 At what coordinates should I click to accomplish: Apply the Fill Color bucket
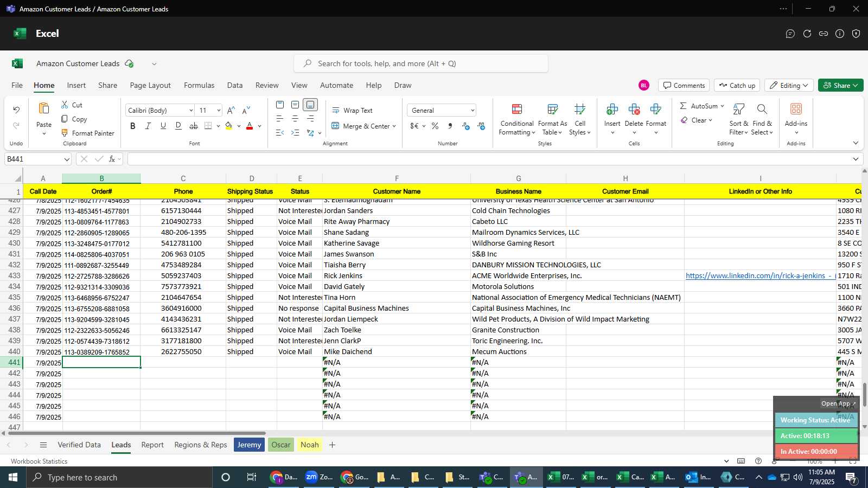pyautogui.click(x=228, y=126)
